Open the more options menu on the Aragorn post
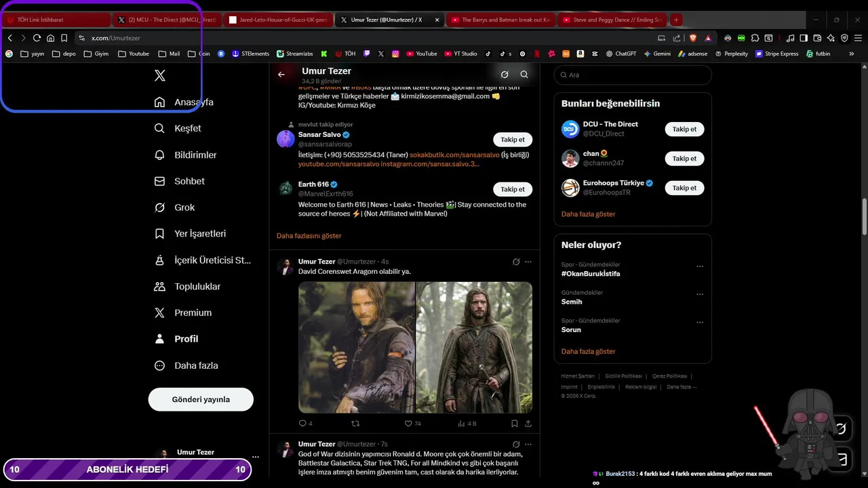The height and width of the screenshot is (488, 868). coord(528,262)
